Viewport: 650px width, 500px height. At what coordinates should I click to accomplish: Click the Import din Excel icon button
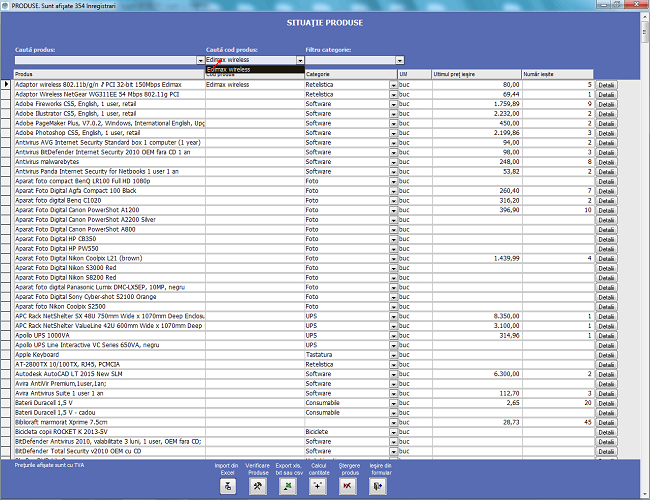228,486
